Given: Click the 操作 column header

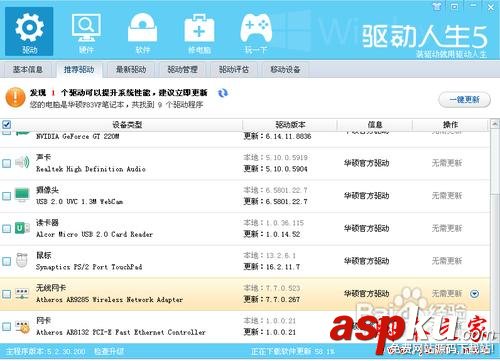Looking at the screenshot, I should (x=450, y=125).
